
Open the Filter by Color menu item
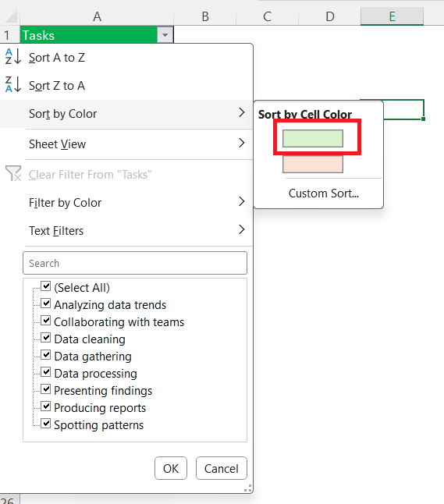(126, 203)
